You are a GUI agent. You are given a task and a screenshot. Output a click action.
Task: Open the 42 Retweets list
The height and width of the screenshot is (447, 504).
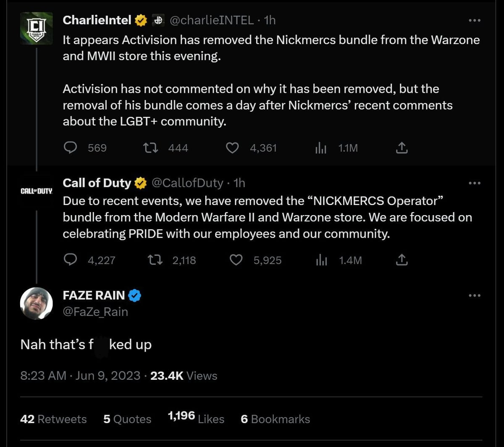tap(53, 419)
